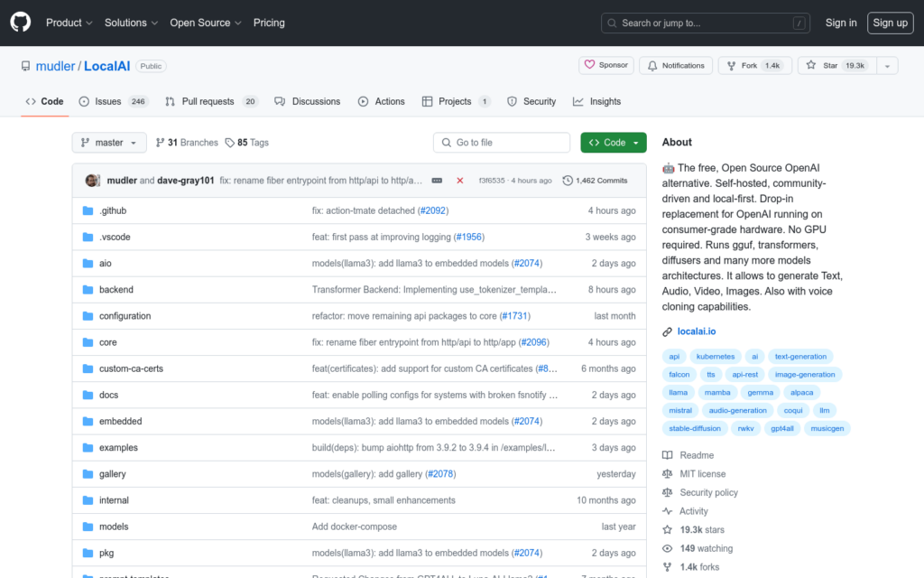Click the branches icon next to 31 Branches
Screen dimensions: 924x578
coord(160,143)
